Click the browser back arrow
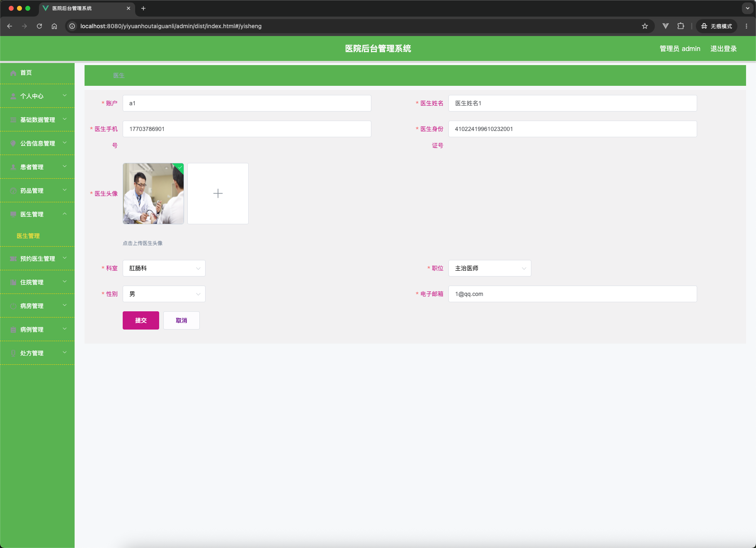This screenshot has width=756, height=548. click(10, 26)
